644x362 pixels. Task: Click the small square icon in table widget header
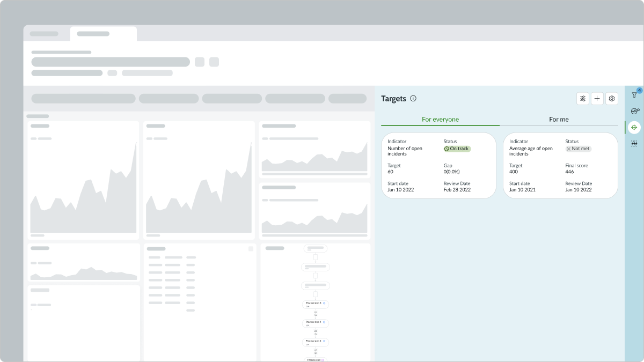coord(251,249)
